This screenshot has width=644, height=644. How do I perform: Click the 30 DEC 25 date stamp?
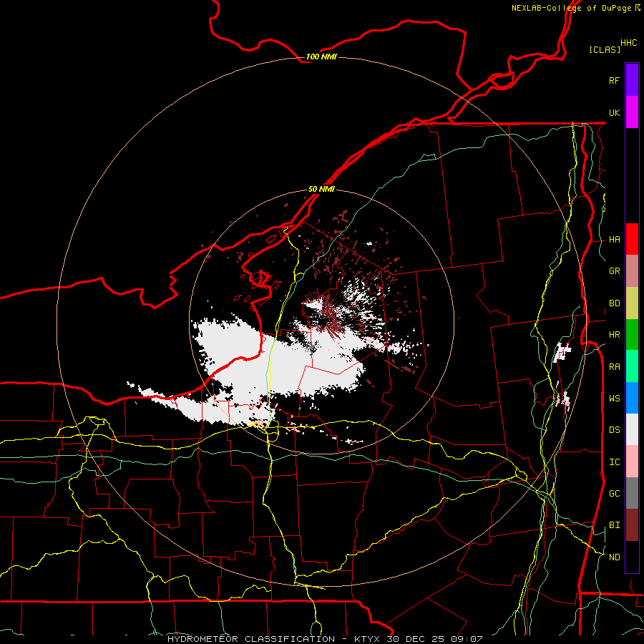tap(415, 639)
